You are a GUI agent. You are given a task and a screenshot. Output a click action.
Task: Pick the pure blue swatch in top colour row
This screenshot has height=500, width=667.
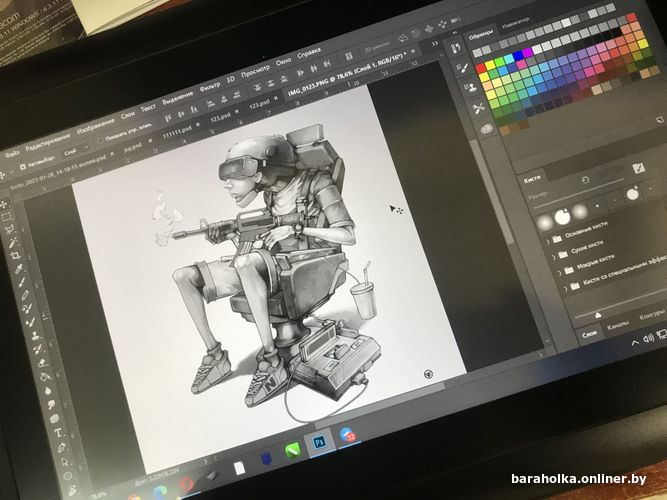pyautogui.click(x=518, y=56)
